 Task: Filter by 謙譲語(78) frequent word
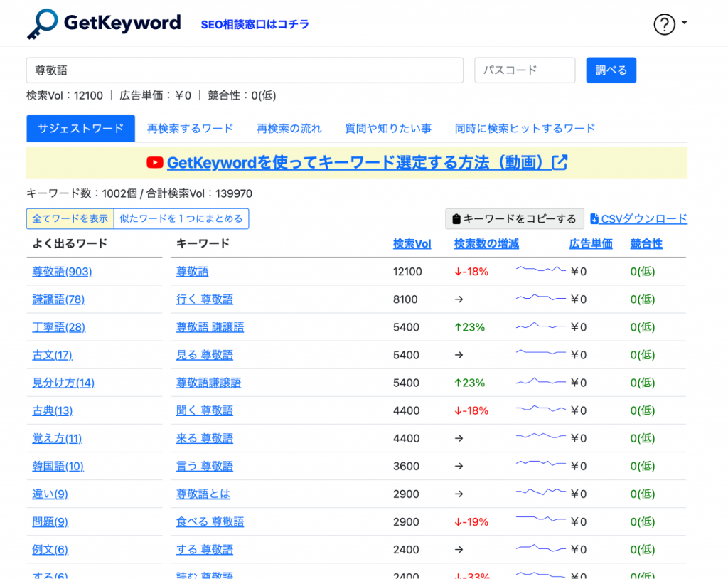(x=58, y=299)
